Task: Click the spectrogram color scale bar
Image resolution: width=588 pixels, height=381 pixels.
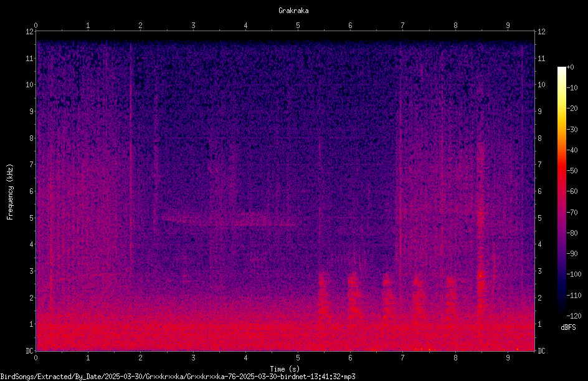Action: coord(561,191)
